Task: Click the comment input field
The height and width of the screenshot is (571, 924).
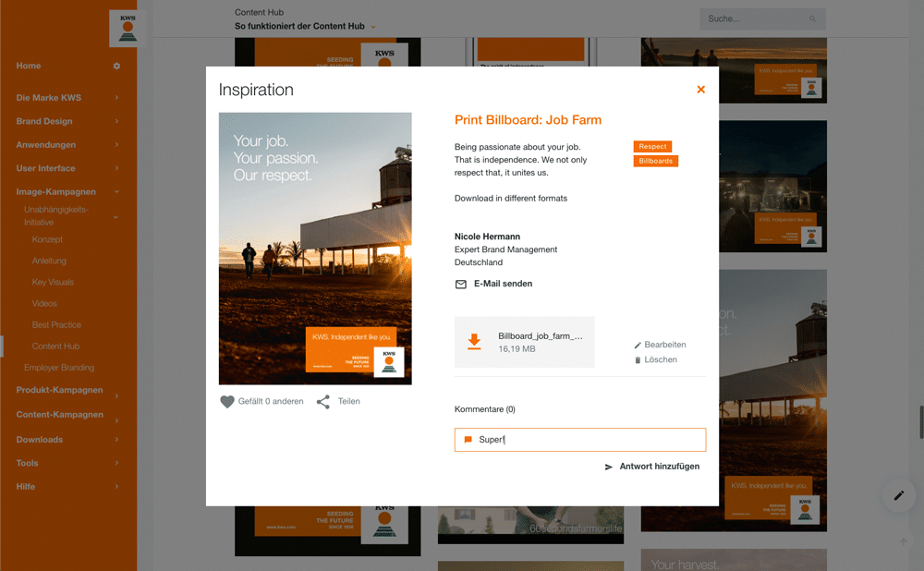Action: [x=580, y=440]
